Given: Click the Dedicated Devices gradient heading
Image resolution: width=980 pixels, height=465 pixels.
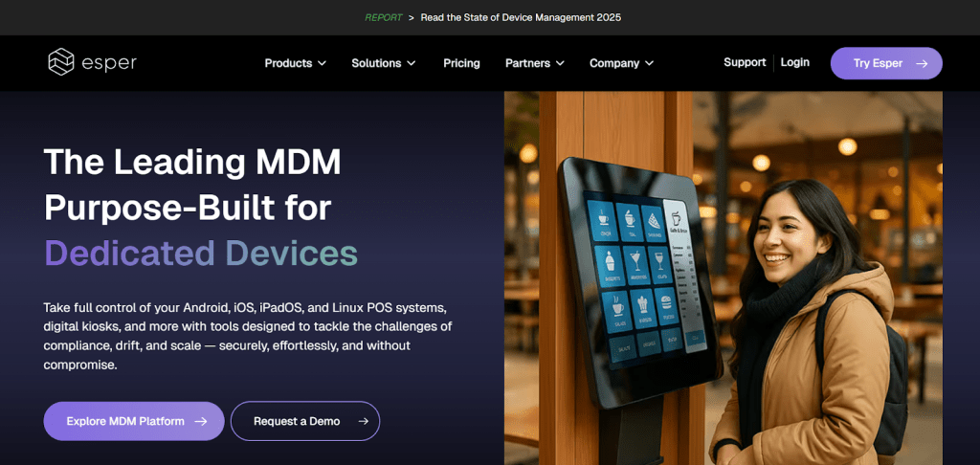Looking at the screenshot, I should click(x=201, y=253).
